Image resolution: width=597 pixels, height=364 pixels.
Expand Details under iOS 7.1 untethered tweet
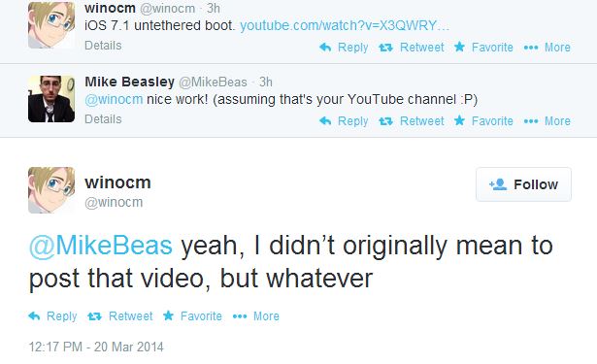click(103, 46)
